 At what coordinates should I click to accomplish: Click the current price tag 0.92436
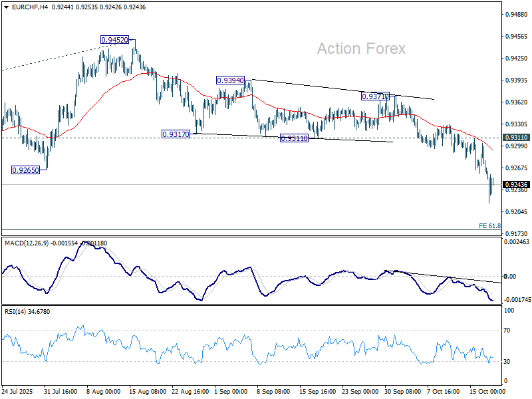(x=516, y=184)
